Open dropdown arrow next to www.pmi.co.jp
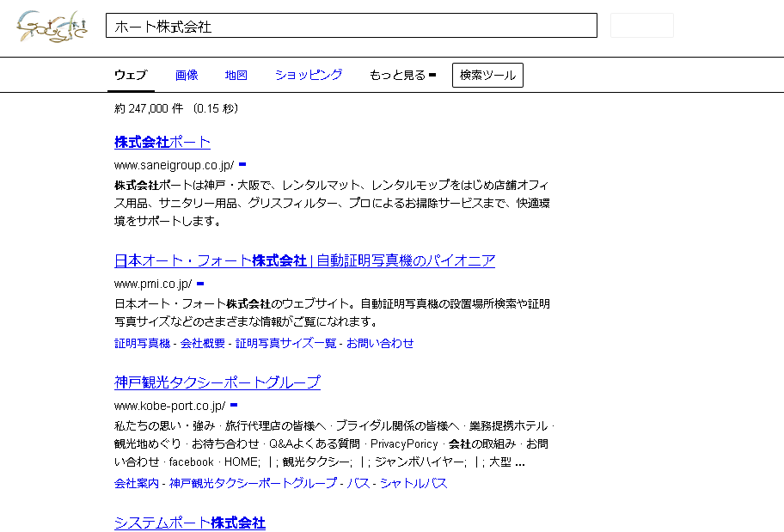This screenshot has width=784, height=532. click(x=200, y=284)
